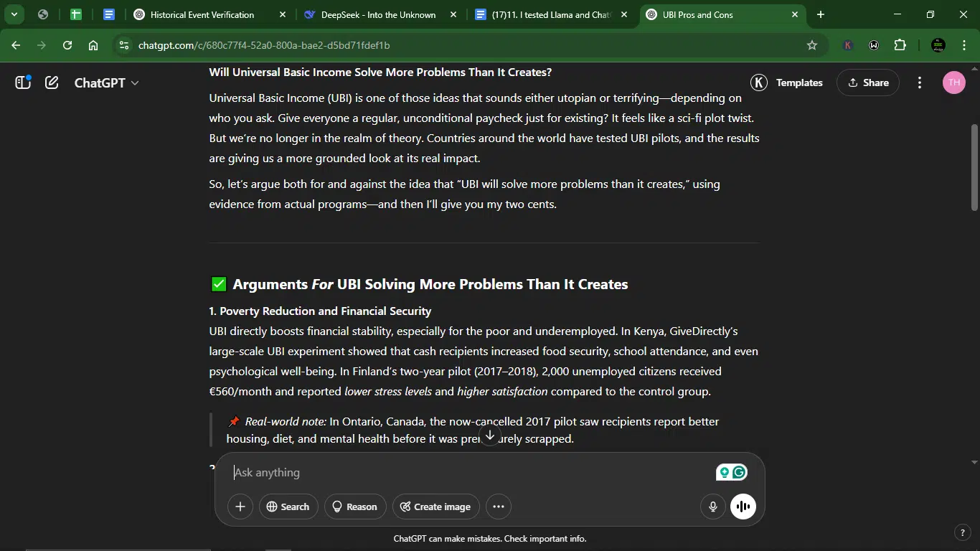The height and width of the screenshot is (551, 980).
Task: Expand the tab search dropdown arrow
Action: point(14,14)
